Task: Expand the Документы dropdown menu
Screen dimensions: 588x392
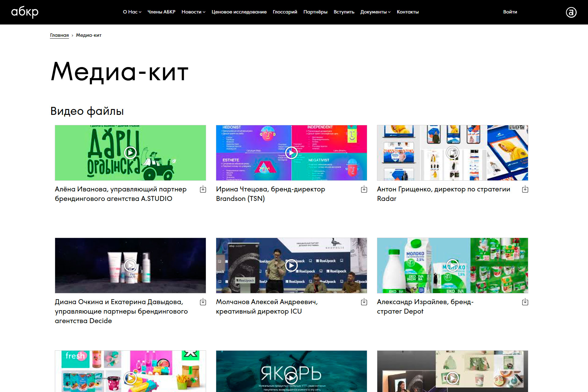Action: coord(375,12)
